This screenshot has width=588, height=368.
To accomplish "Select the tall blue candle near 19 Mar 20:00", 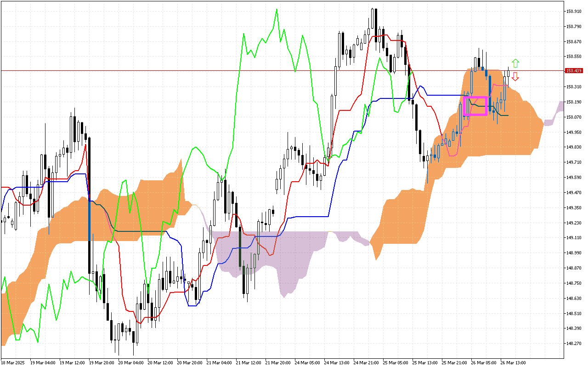I will 89,221.
